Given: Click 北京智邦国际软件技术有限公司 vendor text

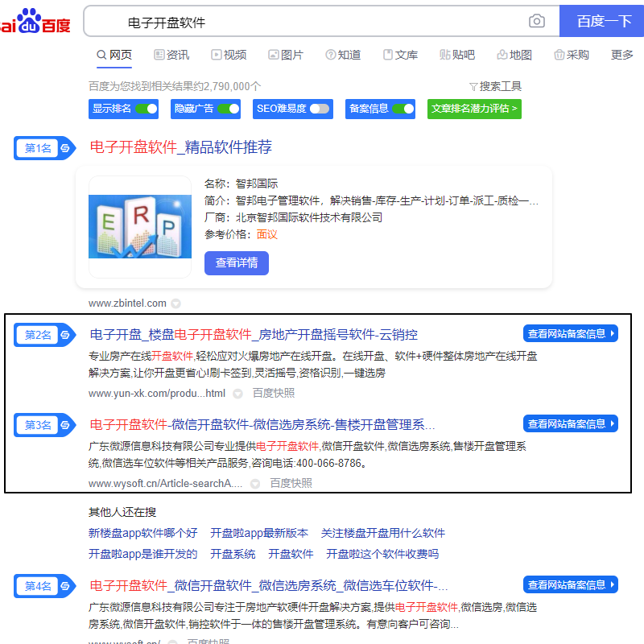Looking at the screenshot, I should coord(309,217).
